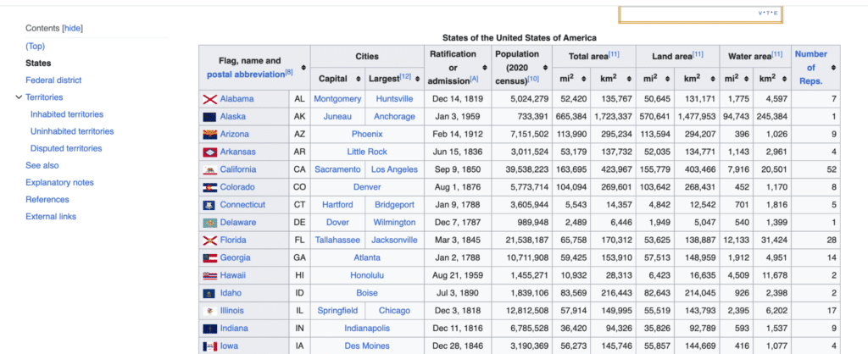Open footnote 11 beside Total area
Screen dimensions: 868x354
(x=614, y=53)
